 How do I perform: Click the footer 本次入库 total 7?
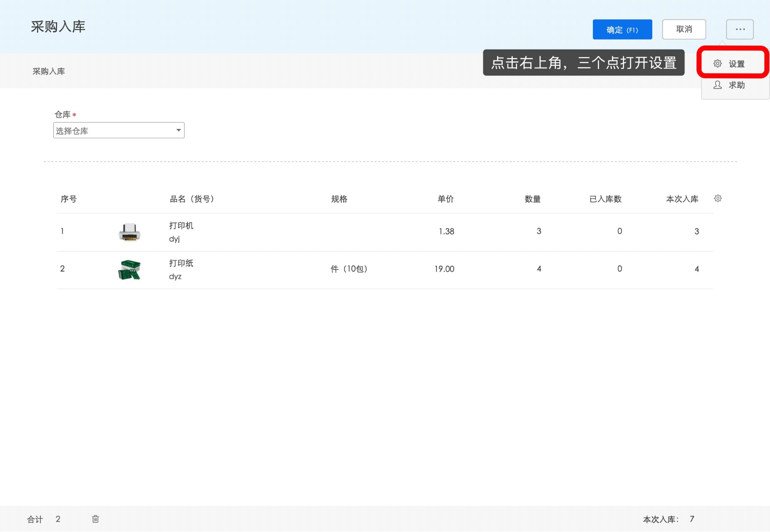click(x=692, y=519)
